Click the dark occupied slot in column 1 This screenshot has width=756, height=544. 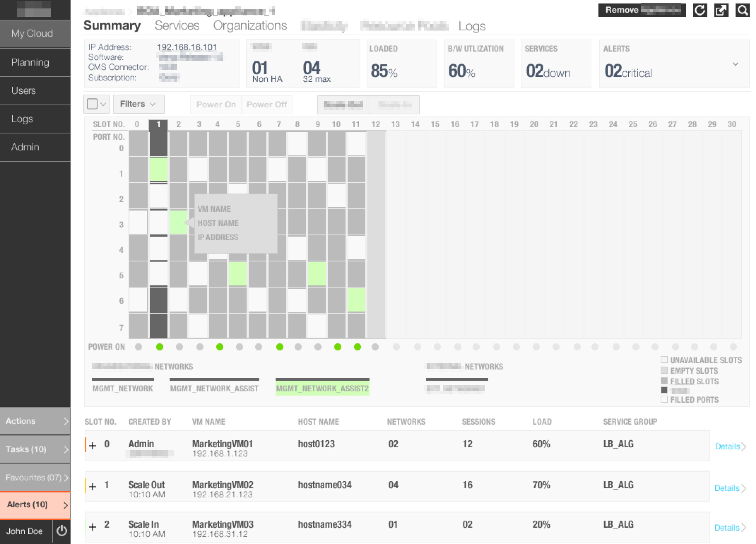tap(159, 143)
